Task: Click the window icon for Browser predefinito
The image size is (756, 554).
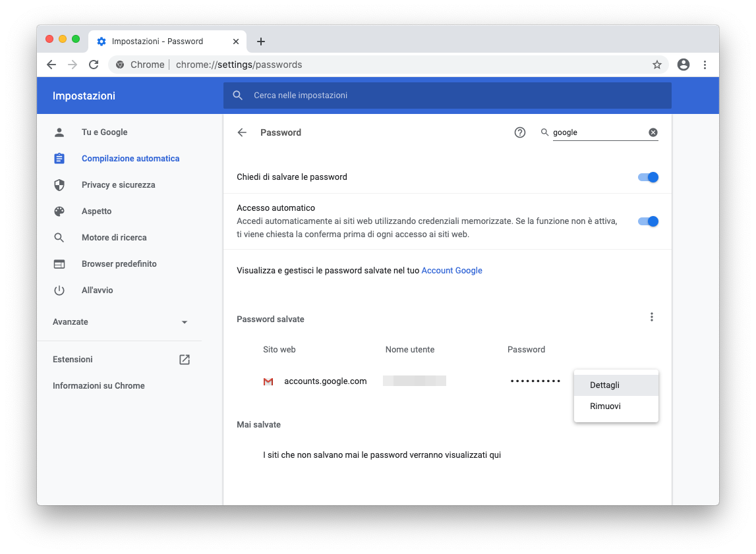Action: pyautogui.click(x=59, y=264)
